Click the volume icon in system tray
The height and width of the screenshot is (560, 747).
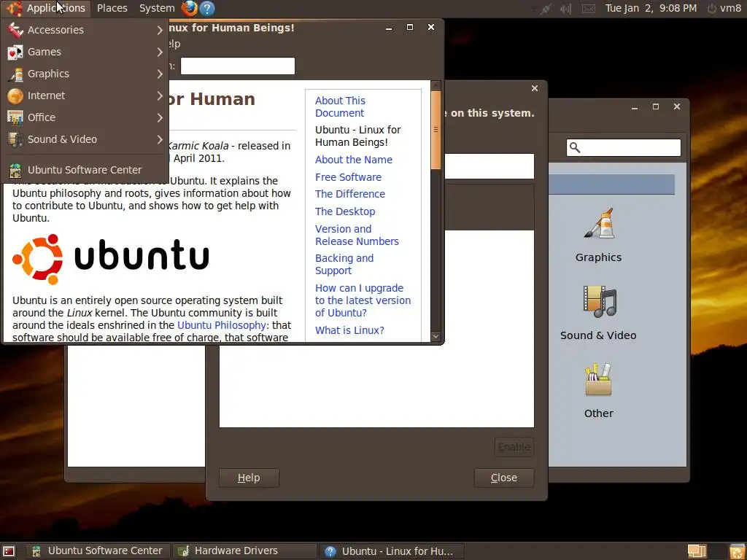tap(566, 9)
